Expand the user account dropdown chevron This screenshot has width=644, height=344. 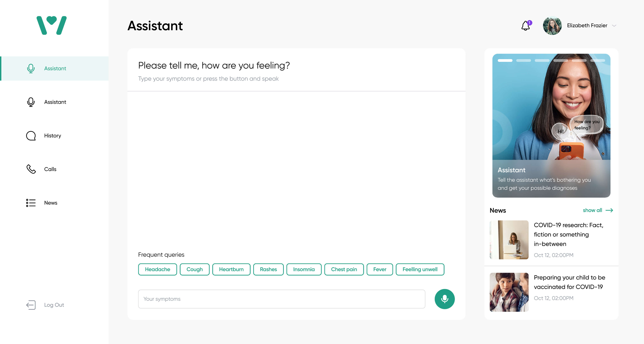point(614,26)
